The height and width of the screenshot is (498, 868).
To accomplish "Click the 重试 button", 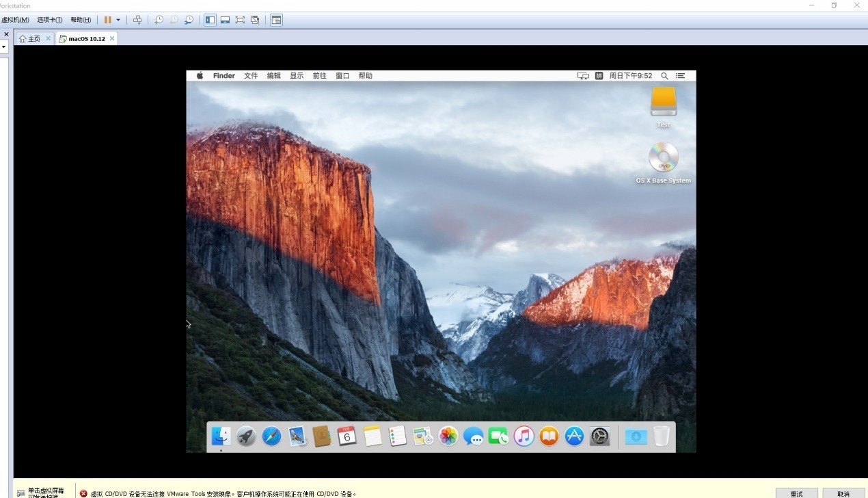I will (x=796, y=493).
